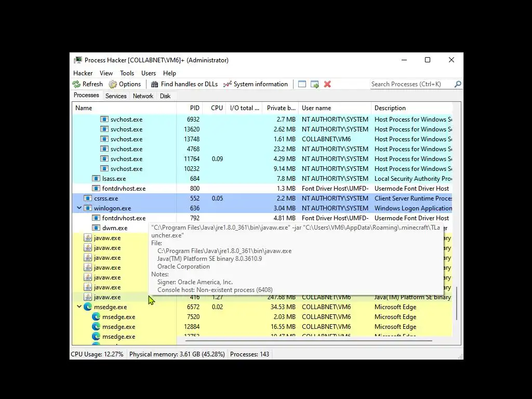The height and width of the screenshot is (399, 532).
Task: Select the Processes tab
Action: 86,96
